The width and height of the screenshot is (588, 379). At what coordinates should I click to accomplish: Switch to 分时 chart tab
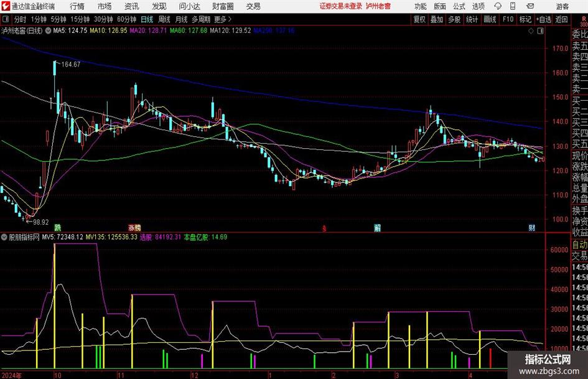click(21, 19)
